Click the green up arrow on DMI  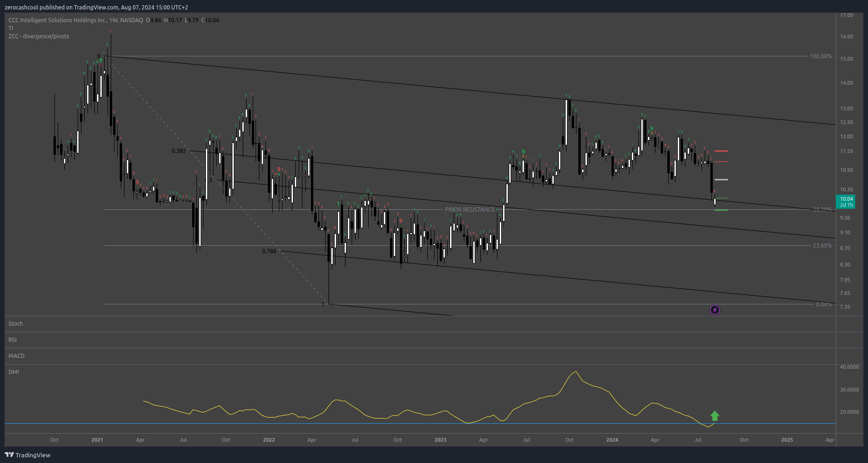point(715,416)
